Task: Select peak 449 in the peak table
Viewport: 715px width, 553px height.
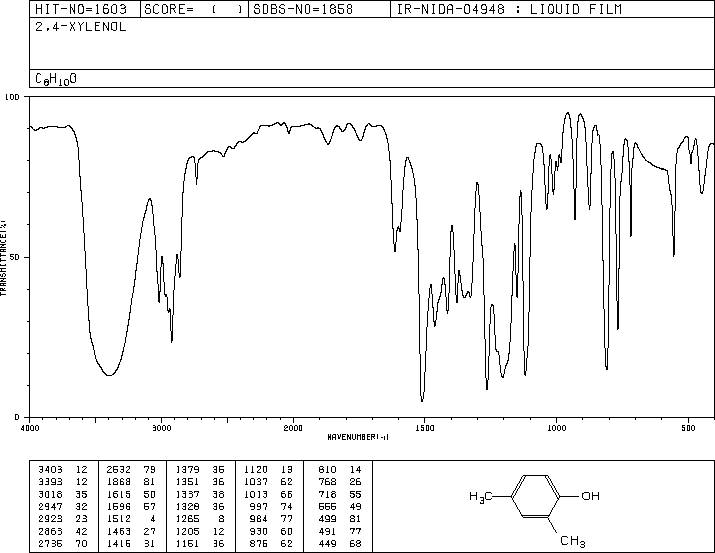Action: (x=327, y=543)
